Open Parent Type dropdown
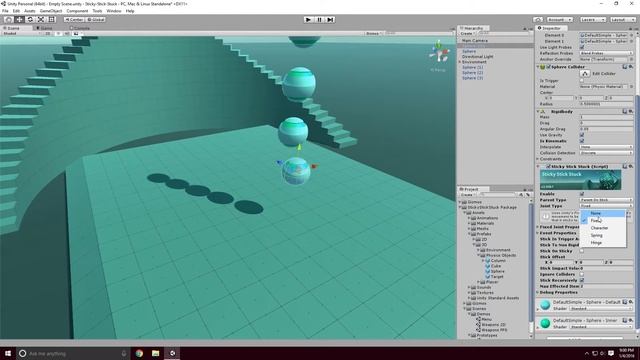The height and width of the screenshot is (360, 640). (607, 200)
